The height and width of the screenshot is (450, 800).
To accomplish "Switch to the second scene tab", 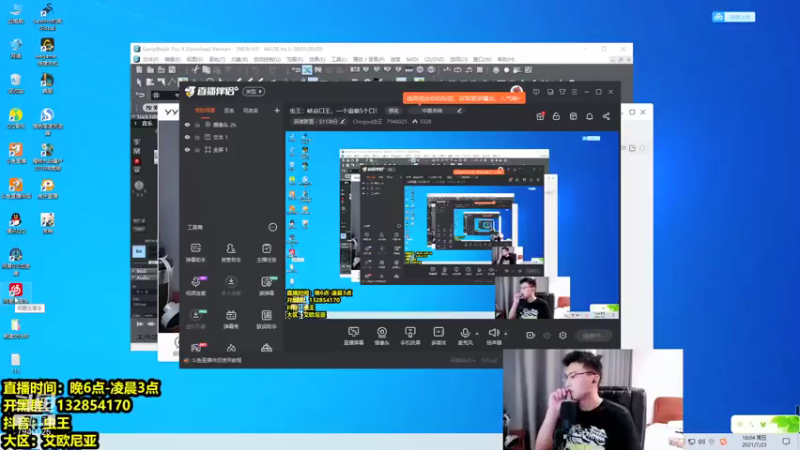I will [229, 110].
